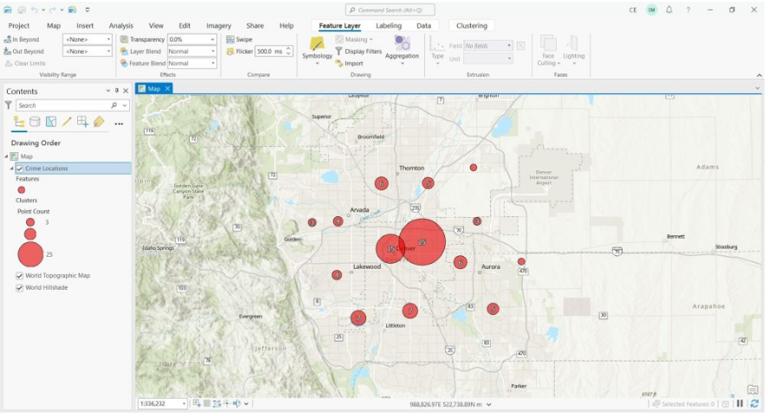Click the Contents pane search field
The height and width of the screenshot is (416, 768).
tap(64, 105)
